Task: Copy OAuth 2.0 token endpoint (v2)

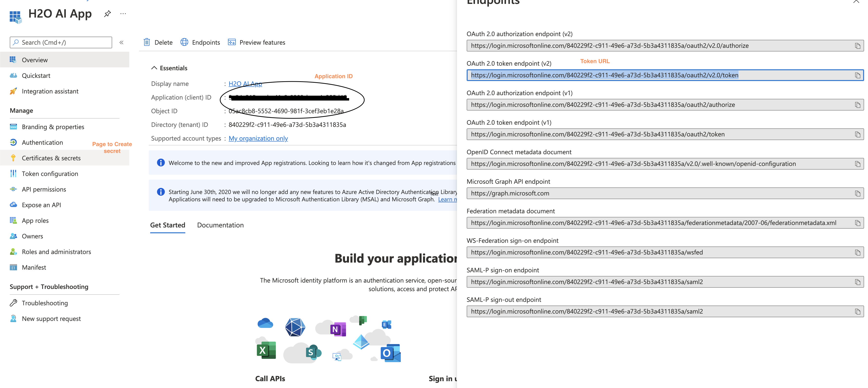Action: 858,75
